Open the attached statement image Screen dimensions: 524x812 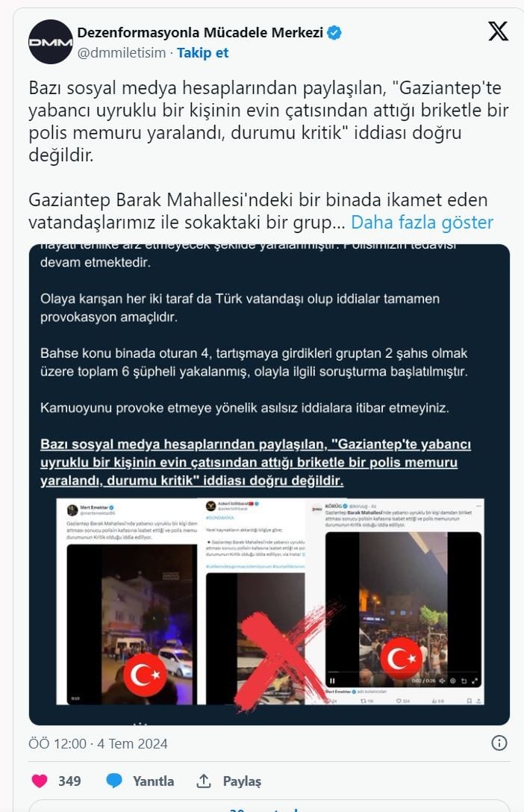tap(269, 484)
